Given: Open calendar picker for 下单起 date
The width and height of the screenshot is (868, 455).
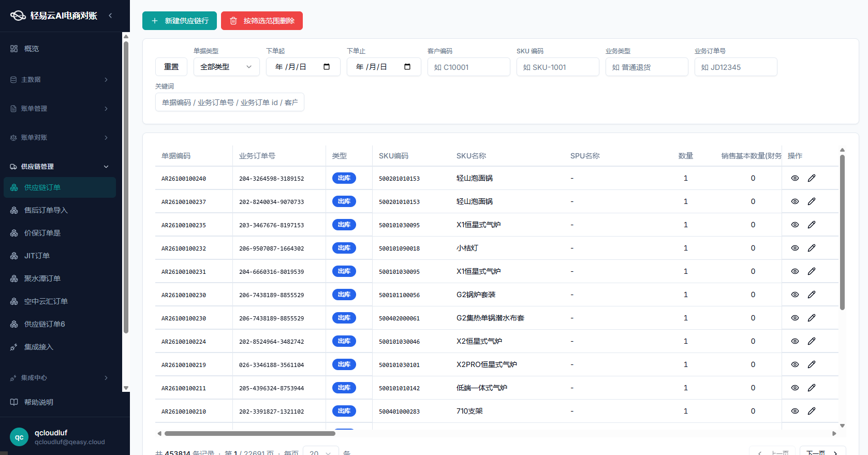Looking at the screenshot, I should click(327, 67).
